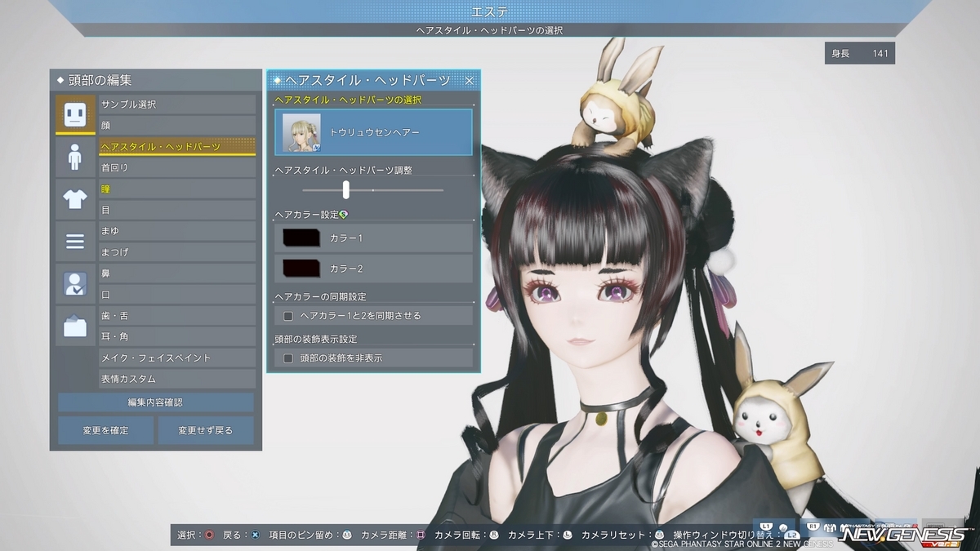
Task: Select 目 menu item
Action: [177, 210]
